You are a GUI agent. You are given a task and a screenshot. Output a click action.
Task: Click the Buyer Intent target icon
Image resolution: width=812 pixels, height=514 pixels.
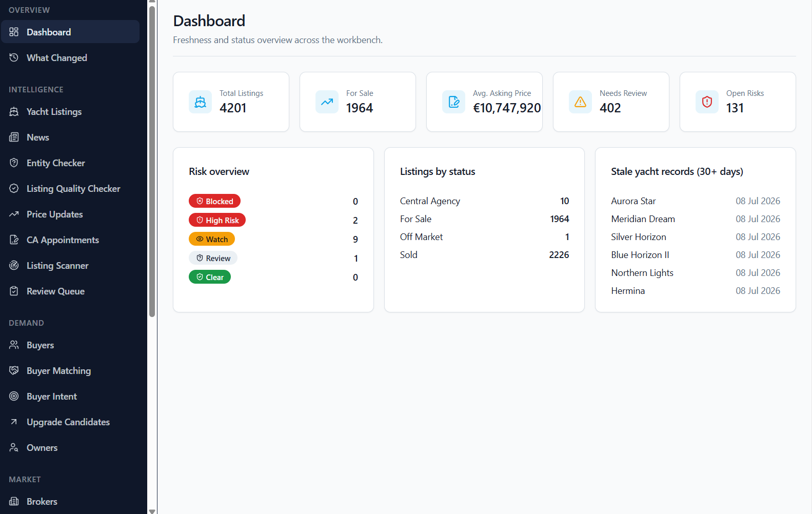pos(14,396)
